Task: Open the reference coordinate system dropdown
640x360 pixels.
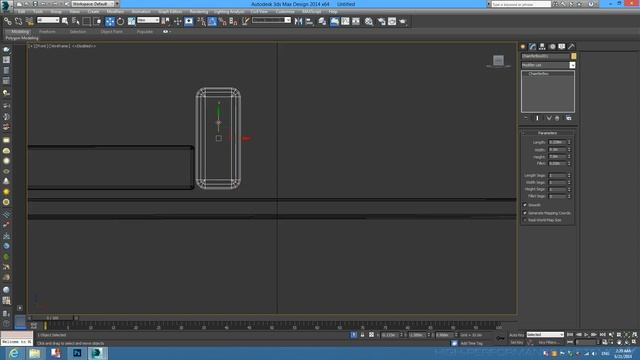Action: [148, 20]
